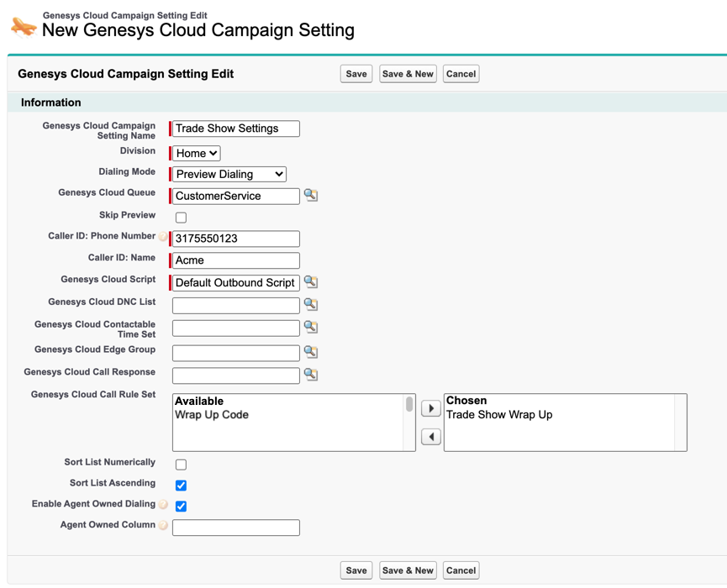Click the right arrow to add rule set
The height and width of the screenshot is (588, 727).
(431, 408)
